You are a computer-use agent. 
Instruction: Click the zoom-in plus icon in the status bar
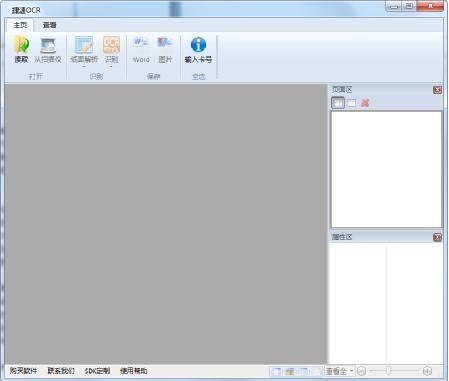coord(427,371)
